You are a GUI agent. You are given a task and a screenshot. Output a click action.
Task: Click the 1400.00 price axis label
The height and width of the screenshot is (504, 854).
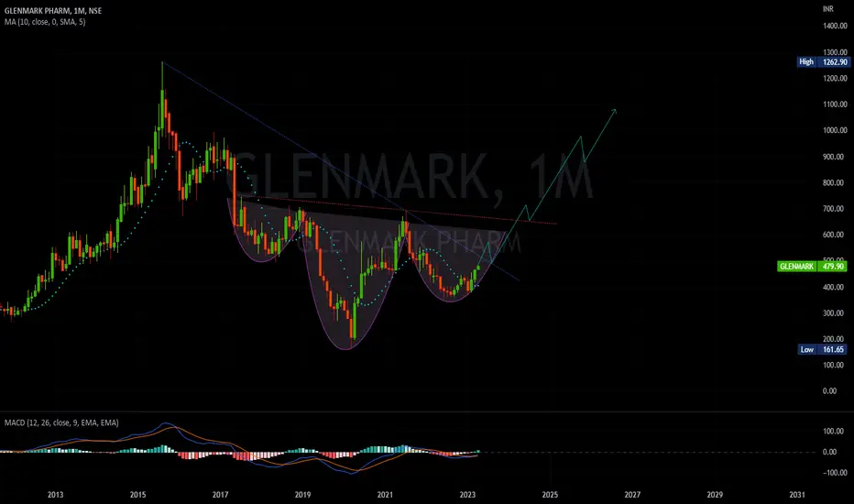point(835,27)
